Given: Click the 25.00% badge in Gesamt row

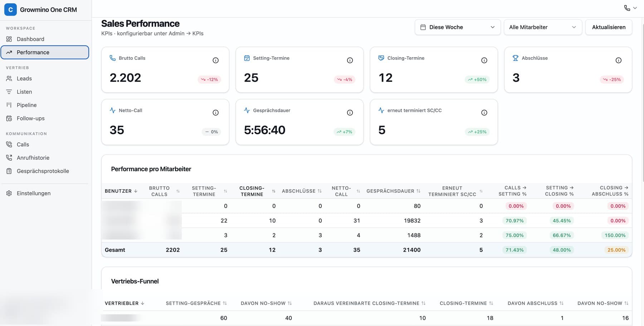Looking at the screenshot, I should [x=616, y=250].
